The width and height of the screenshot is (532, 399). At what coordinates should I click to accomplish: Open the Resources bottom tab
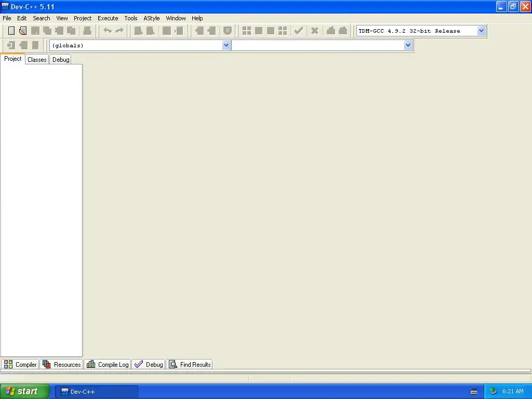tap(62, 364)
